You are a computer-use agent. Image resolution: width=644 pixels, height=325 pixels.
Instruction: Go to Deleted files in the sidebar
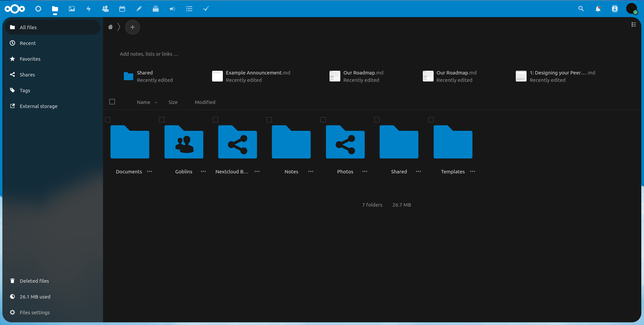(34, 281)
